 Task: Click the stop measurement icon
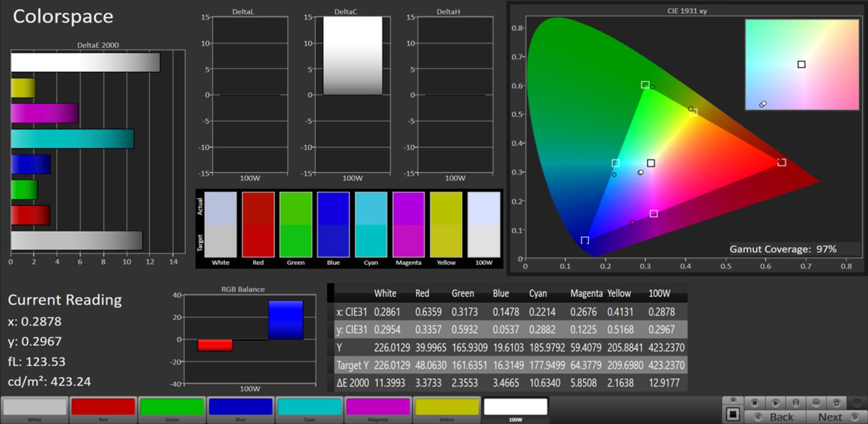[x=754, y=402]
